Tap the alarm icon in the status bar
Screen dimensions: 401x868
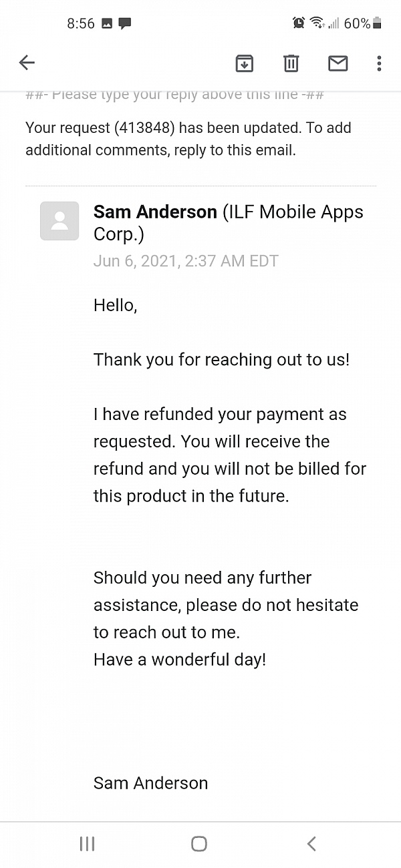click(299, 23)
